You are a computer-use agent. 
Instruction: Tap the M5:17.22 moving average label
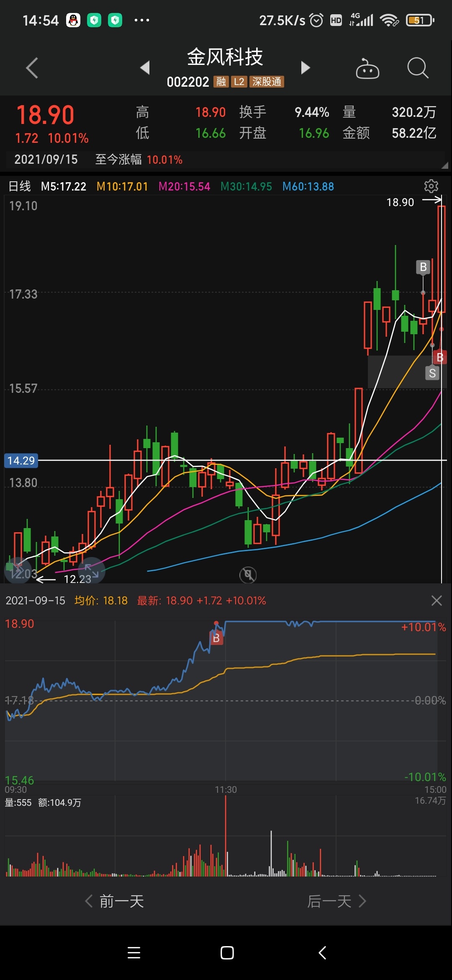coord(64,186)
